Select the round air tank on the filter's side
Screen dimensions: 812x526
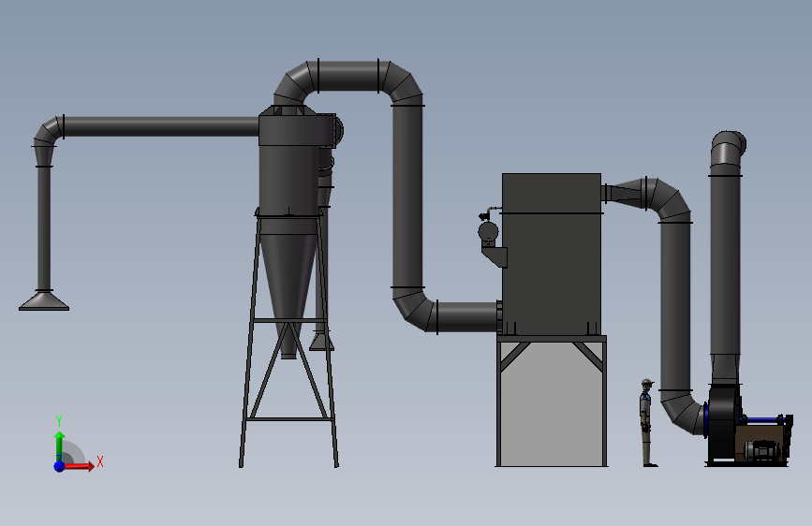point(488,231)
